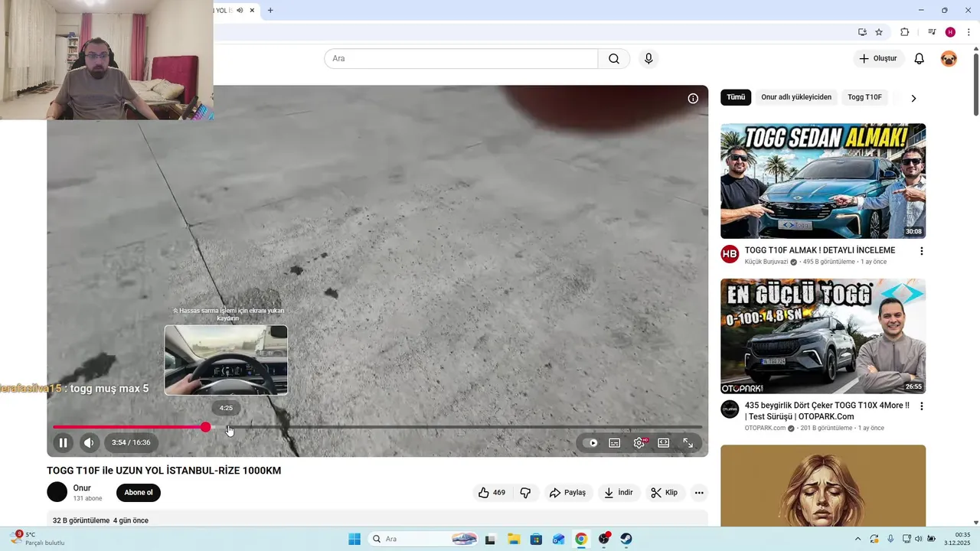The width and height of the screenshot is (980, 551).
Task: Click the 'Paylaş' share button
Action: [x=568, y=493]
